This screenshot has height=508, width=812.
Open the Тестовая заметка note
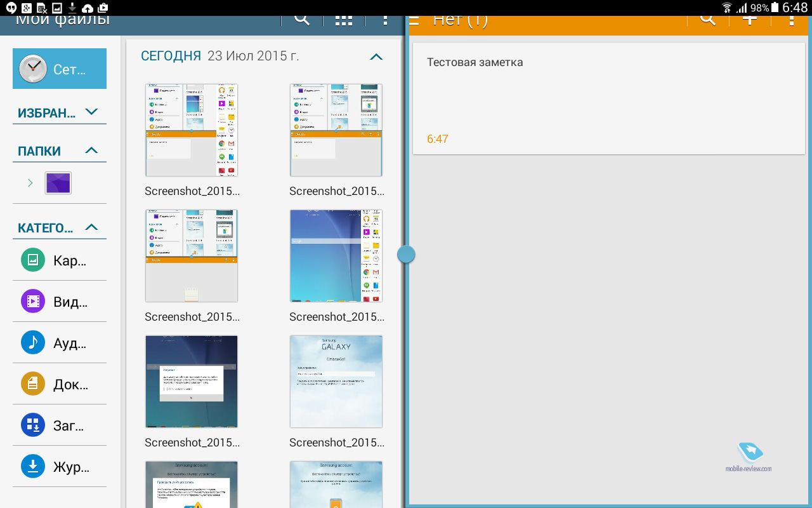[x=608, y=98]
